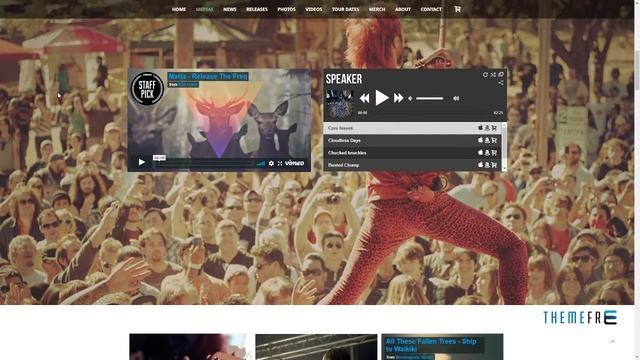
Task: Open PHOTOS in navigation menu
Action: click(x=287, y=9)
